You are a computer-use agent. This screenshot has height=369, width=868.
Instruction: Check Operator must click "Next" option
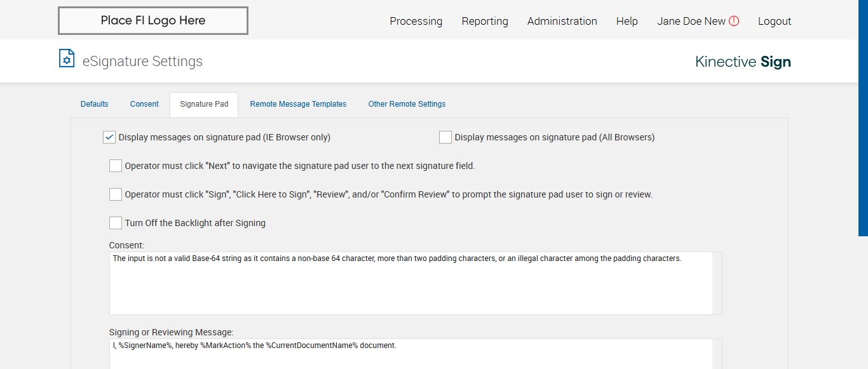tap(116, 166)
